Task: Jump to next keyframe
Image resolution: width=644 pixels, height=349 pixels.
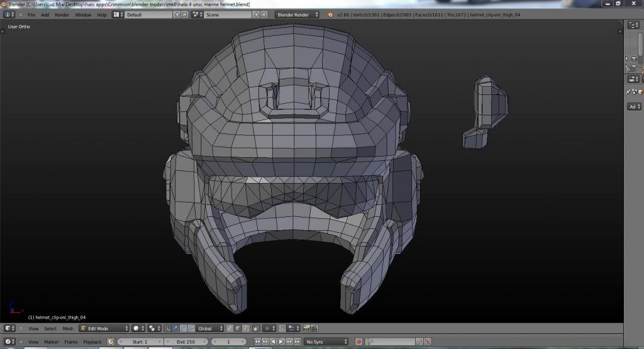Action: point(289,341)
